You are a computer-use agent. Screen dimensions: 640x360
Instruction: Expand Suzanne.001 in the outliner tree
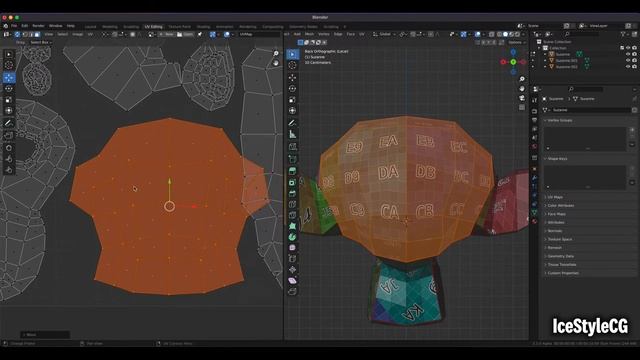(x=545, y=60)
